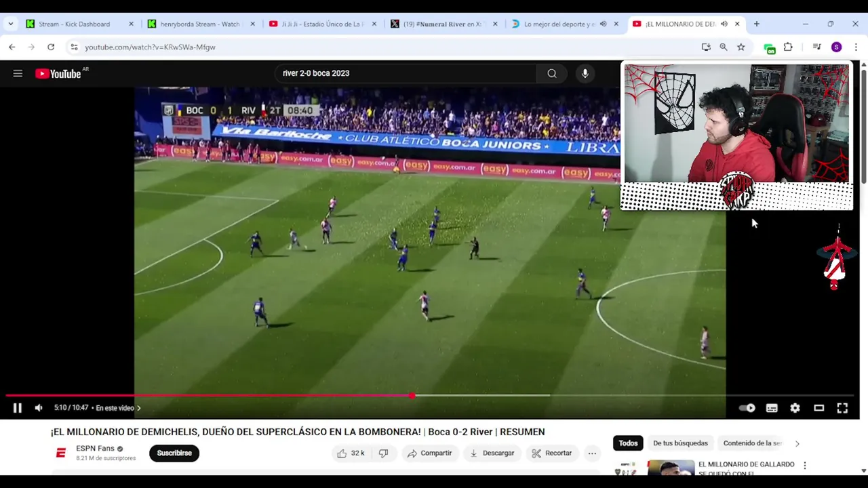Open the player settings gear

coord(795,408)
